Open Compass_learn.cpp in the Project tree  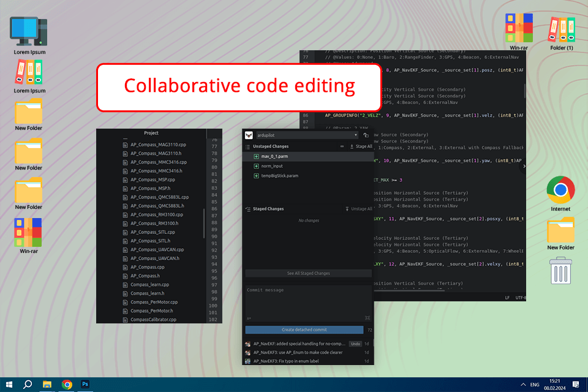(149, 285)
